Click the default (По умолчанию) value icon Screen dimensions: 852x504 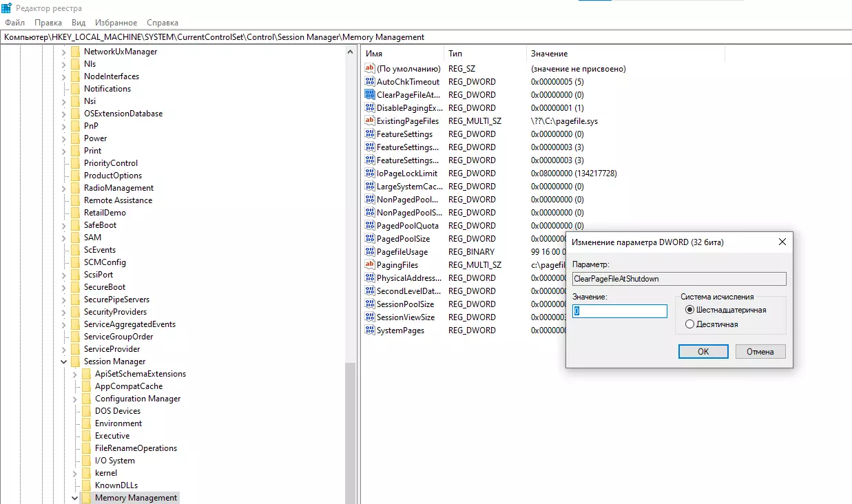click(369, 69)
